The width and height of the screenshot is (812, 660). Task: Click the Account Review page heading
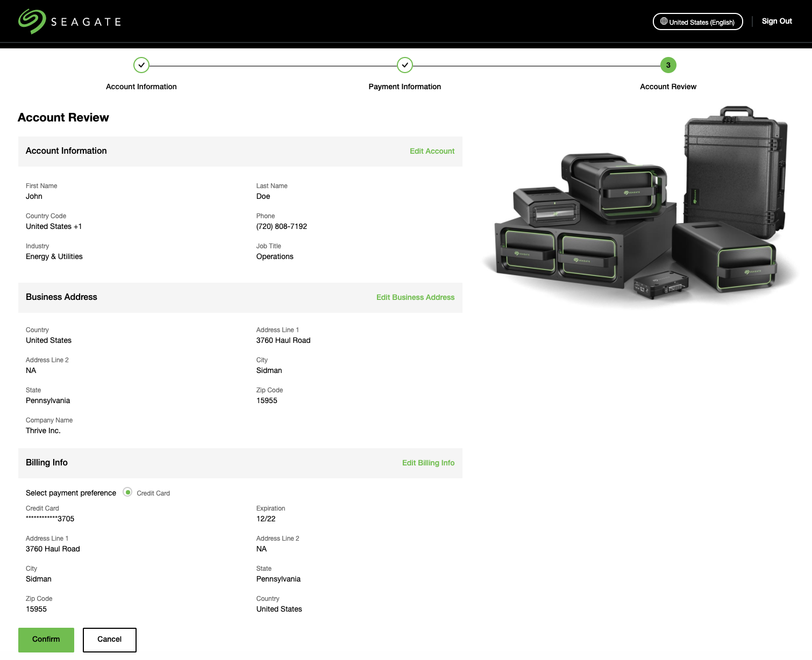point(63,118)
